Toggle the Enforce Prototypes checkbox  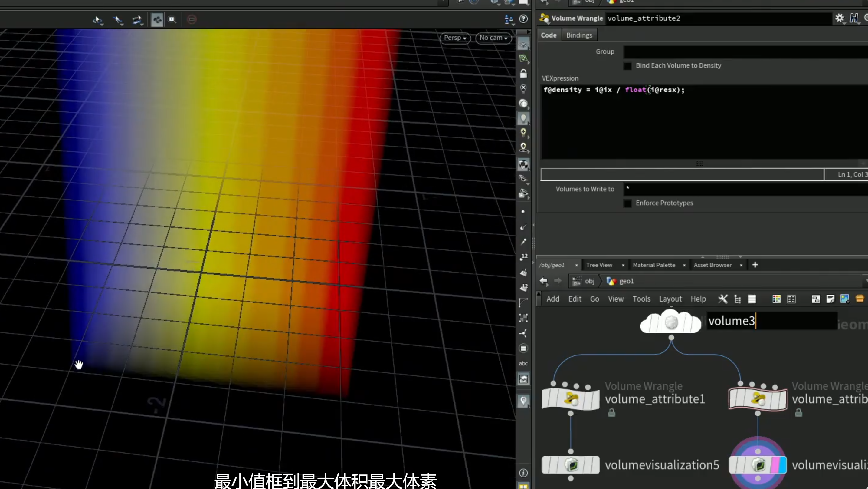point(627,203)
